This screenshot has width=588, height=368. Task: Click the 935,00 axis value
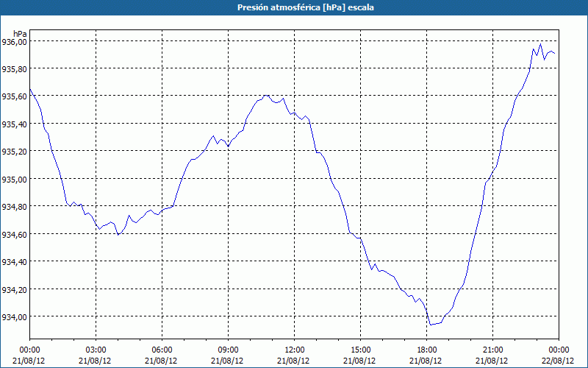tap(14, 179)
